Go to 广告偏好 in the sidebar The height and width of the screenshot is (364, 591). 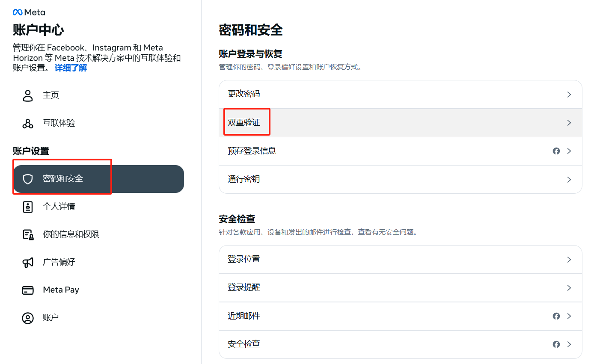coord(59,262)
